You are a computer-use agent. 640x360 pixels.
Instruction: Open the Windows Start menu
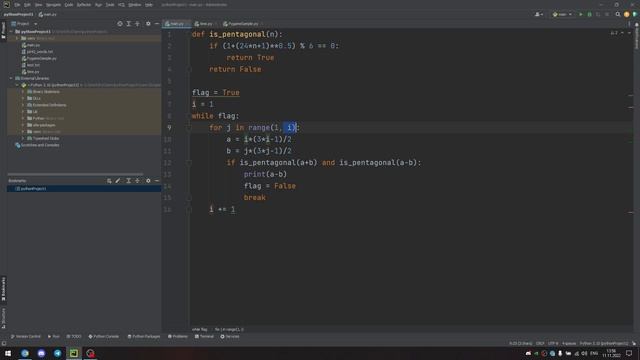(x=8, y=353)
